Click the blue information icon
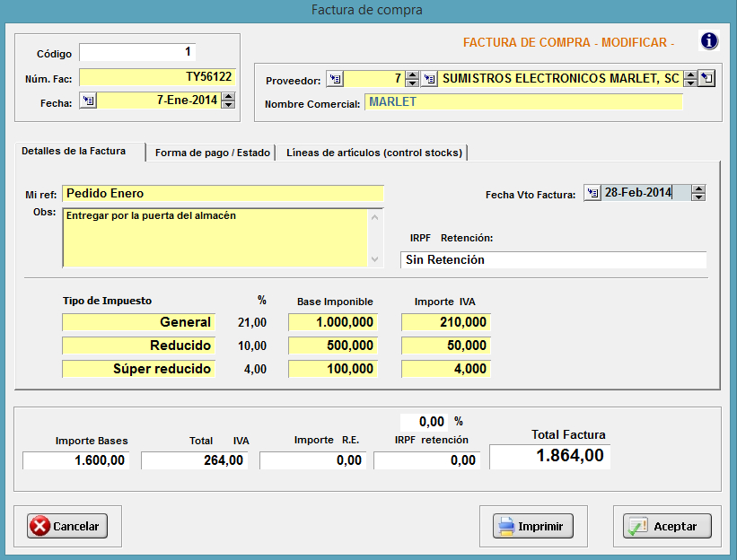 (x=709, y=41)
